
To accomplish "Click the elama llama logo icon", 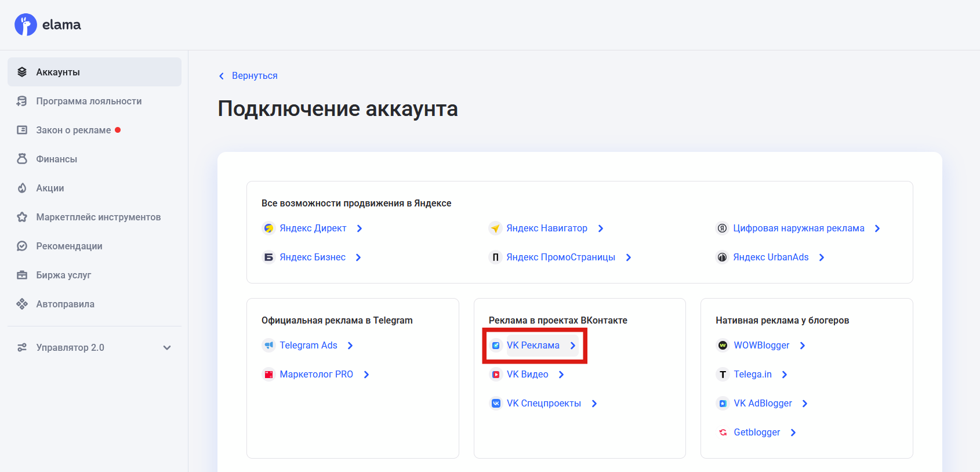I will pyautogui.click(x=26, y=25).
